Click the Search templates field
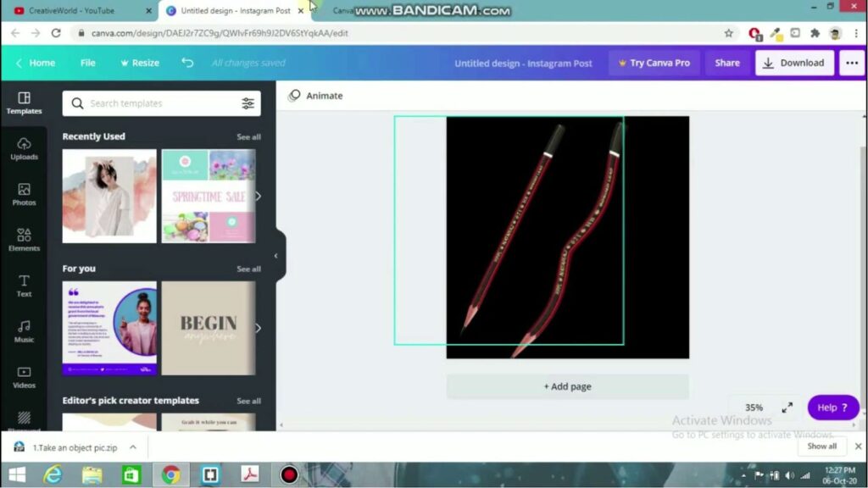 click(x=161, y=103)
